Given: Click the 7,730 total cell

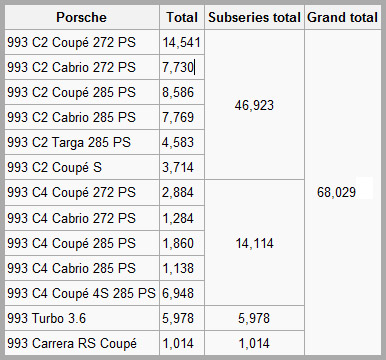Looking at the screenshot, I should point(182,67).
